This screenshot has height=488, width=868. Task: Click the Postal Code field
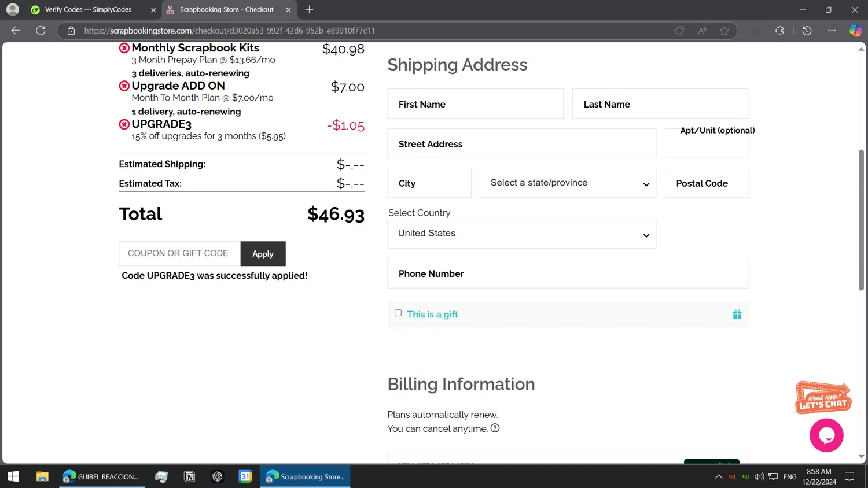point(707,183)
